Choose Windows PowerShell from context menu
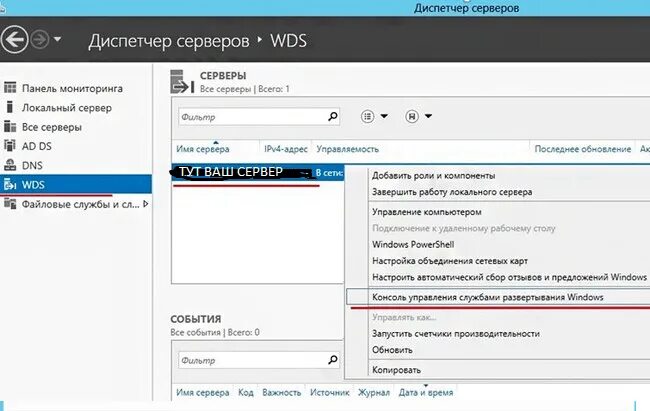Image resolution: width=650 pixels, height=411 pixels. [x=413, y=244]
